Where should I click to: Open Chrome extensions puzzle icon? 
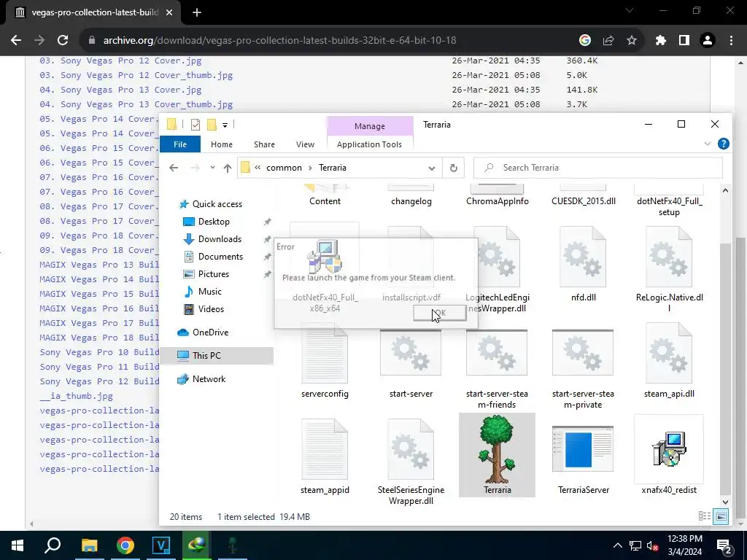point(660,41)
